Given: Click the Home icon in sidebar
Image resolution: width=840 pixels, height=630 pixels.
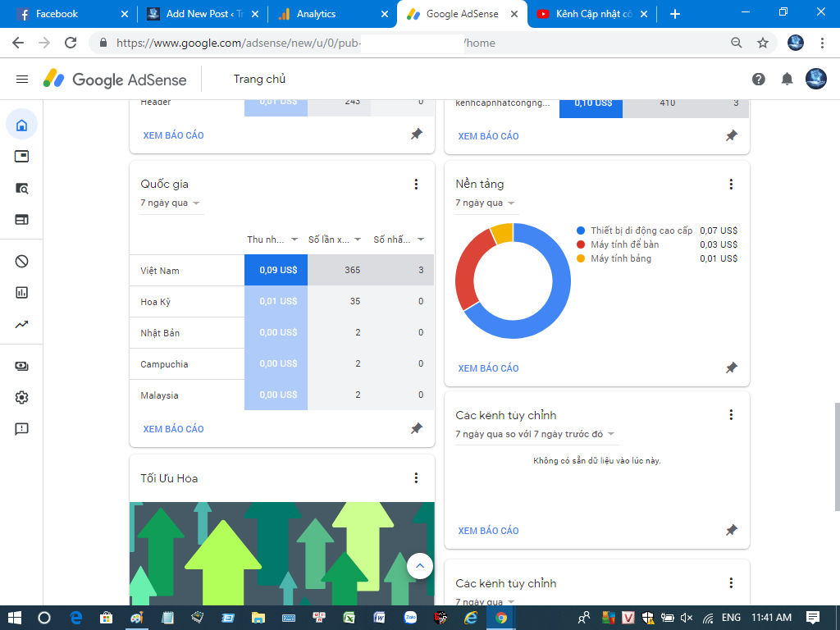Looking at the screenshot, I should 22,126.
